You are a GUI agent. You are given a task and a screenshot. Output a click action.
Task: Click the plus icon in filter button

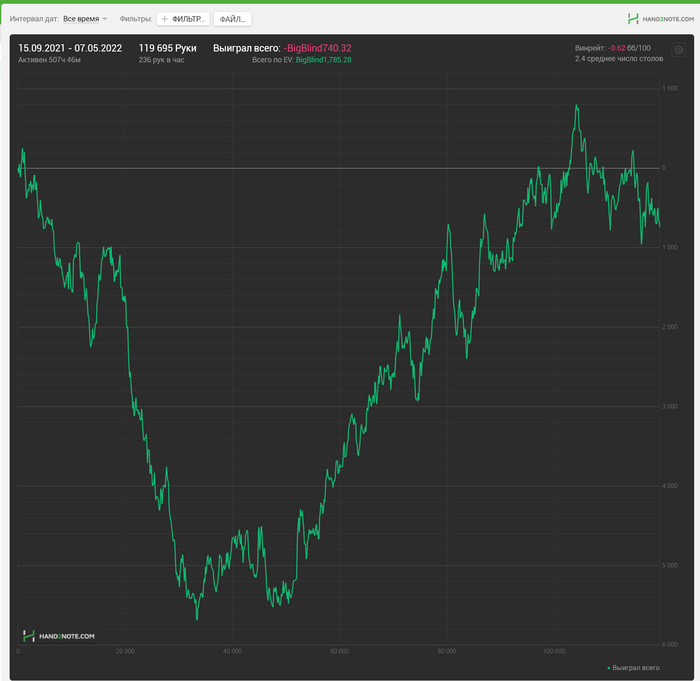[x=164, y=19]
